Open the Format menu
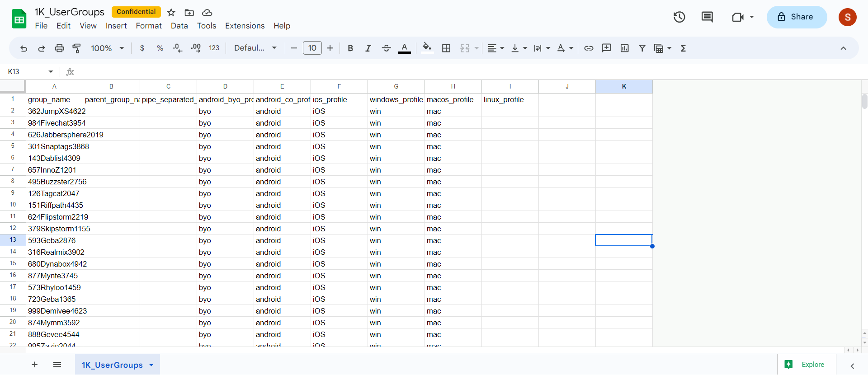Image resolution: width=868 pixels, height=375 pixels. point(149,26)
